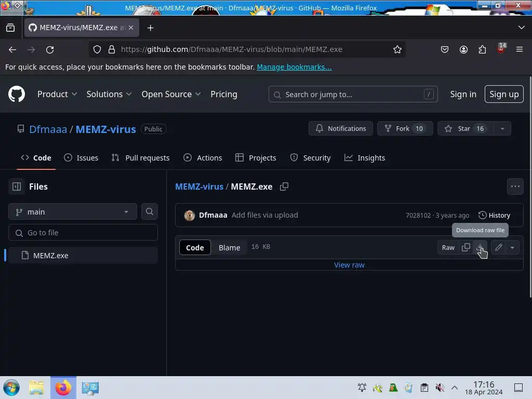This screenshot has width=532, height=399.
Task: Click the GitHub Octocat logo
Action: pyautogui.click(x=16, y=94)
